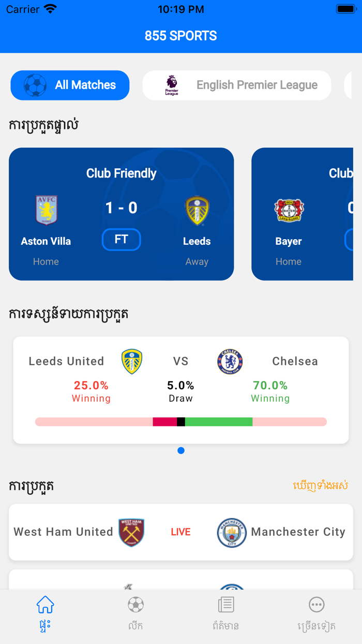The image size is (362, 644).
Task: Open the orange see-all link
Action: [320, 486]
